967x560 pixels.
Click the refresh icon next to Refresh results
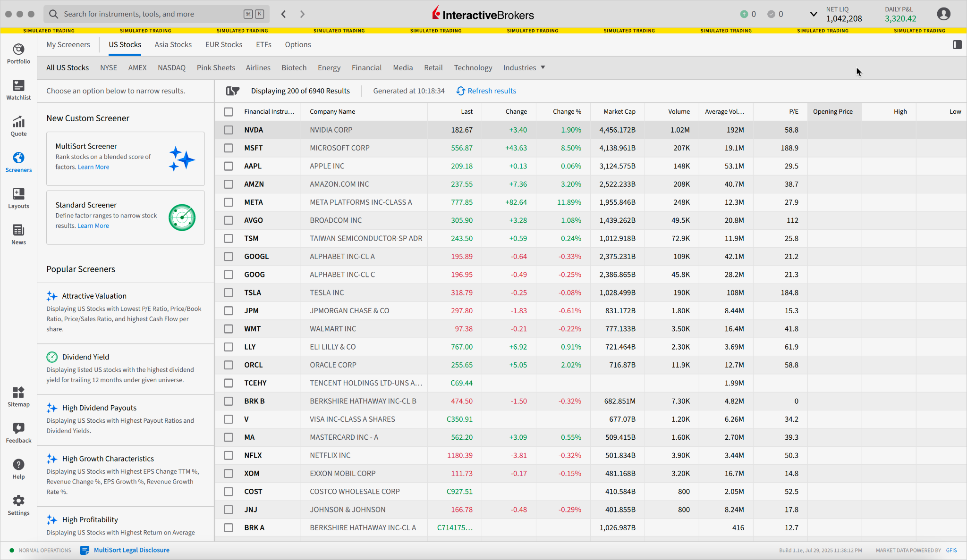[x=460, y=91]
